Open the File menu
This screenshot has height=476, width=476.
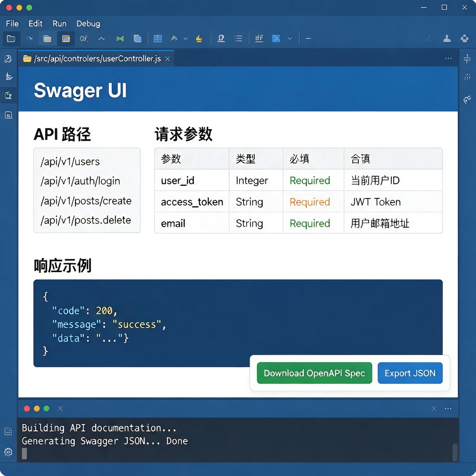point(13,24)
